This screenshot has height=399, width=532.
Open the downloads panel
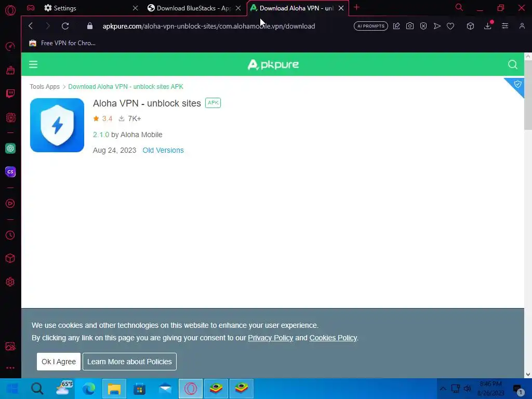487,26
